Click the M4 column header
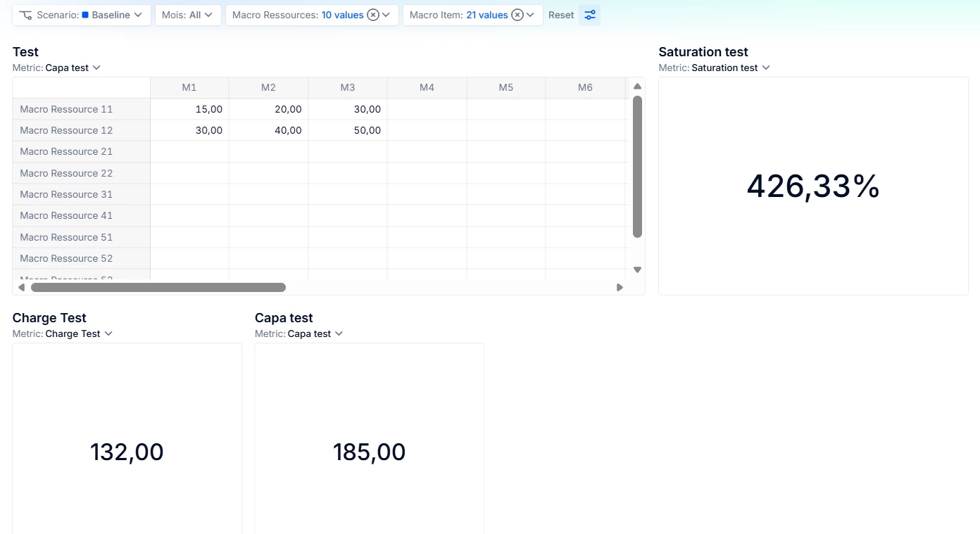 (x=427, y=87)
